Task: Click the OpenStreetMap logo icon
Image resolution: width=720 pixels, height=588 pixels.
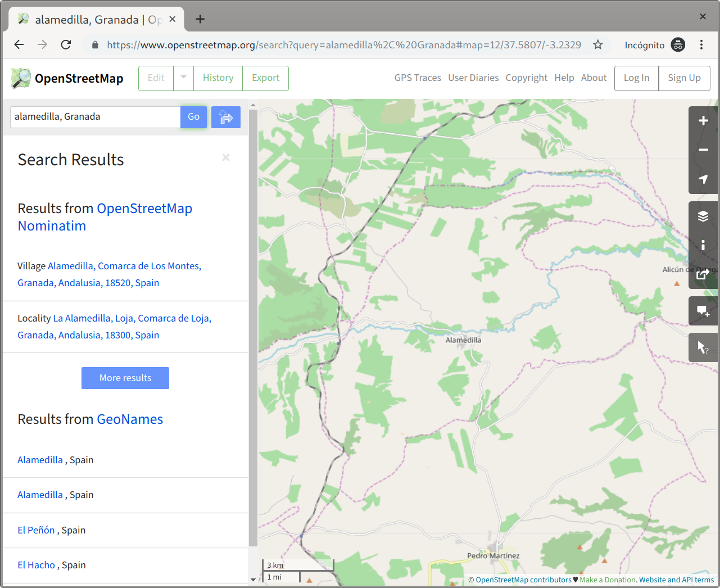Action: coord(21,78)
